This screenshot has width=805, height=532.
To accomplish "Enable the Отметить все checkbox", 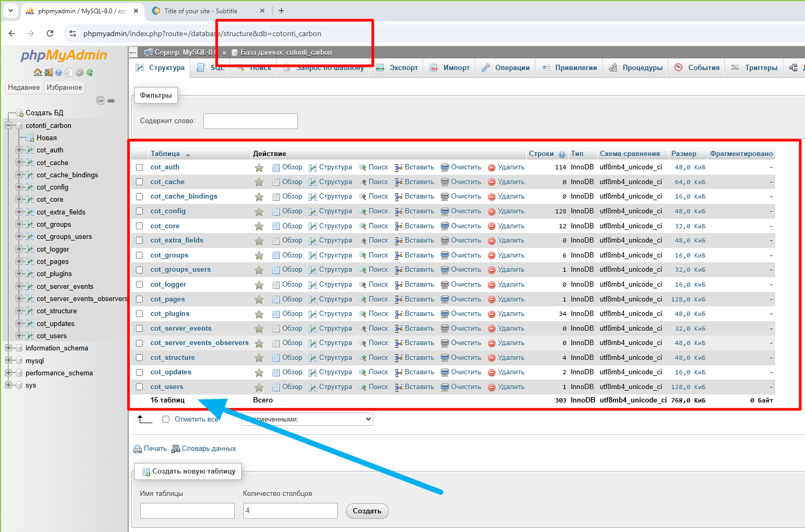I will (166, 419).
